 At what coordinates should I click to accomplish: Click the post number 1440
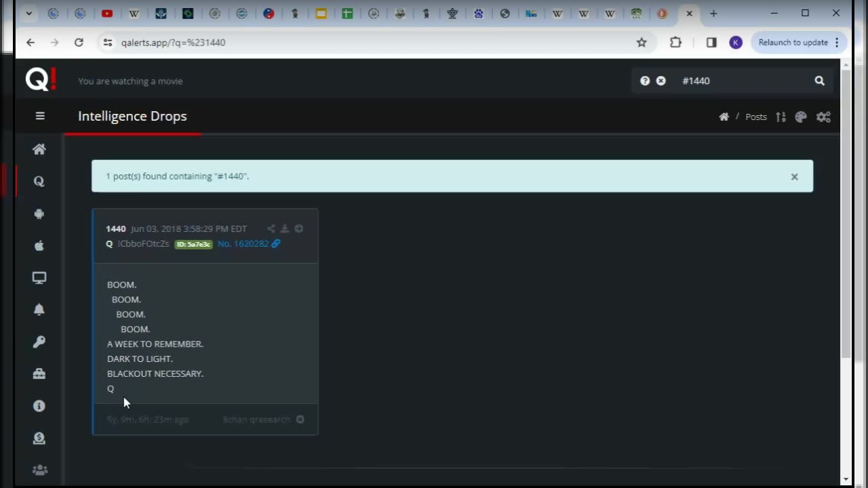tap(116, 228)
